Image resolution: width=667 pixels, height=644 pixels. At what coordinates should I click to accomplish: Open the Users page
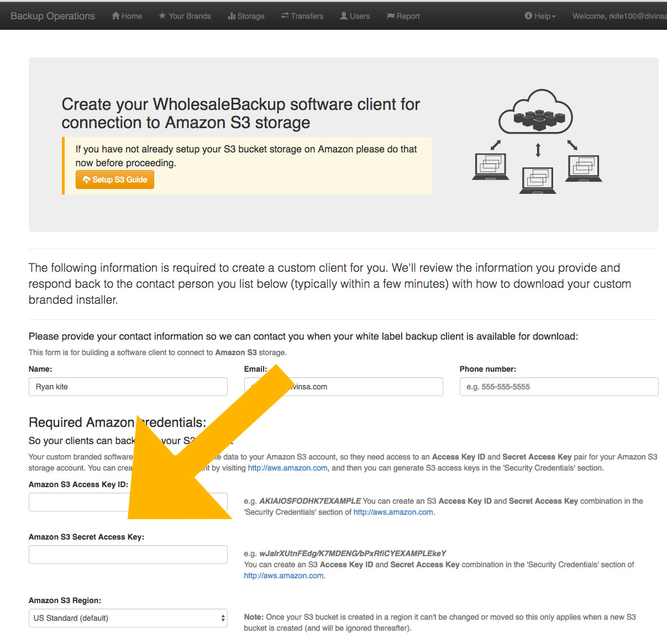click(x=355, y=16)
